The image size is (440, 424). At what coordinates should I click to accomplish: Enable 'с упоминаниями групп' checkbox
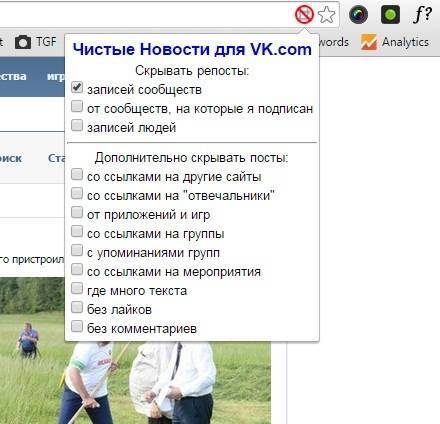(x=77, y=250)
